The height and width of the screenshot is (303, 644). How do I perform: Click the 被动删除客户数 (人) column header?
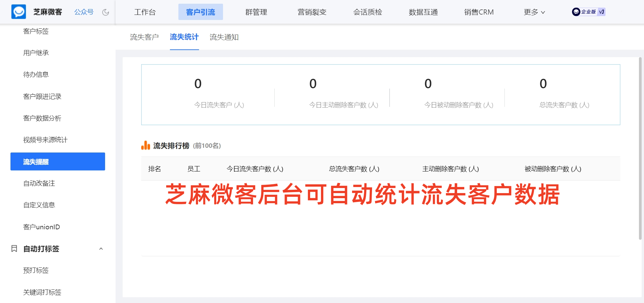553,169
